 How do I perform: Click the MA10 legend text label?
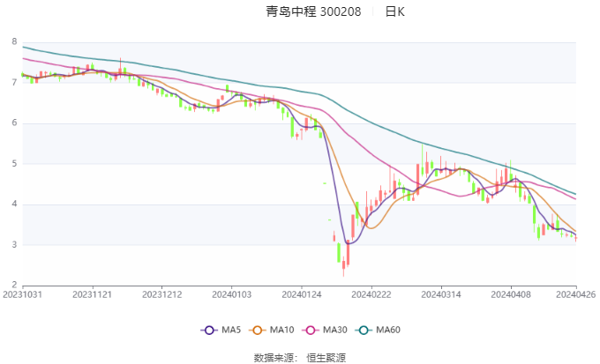(282, 330)
